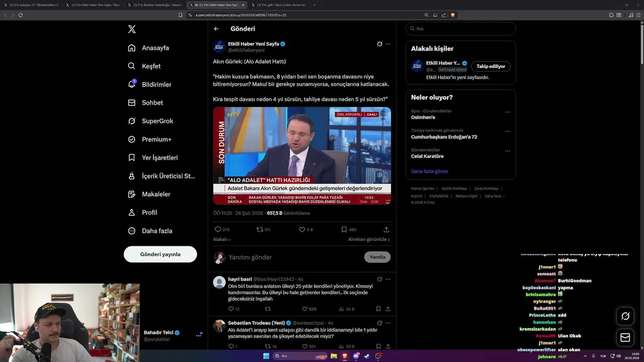
Task: Open the Windows Start menu
Action: (266, 356)
